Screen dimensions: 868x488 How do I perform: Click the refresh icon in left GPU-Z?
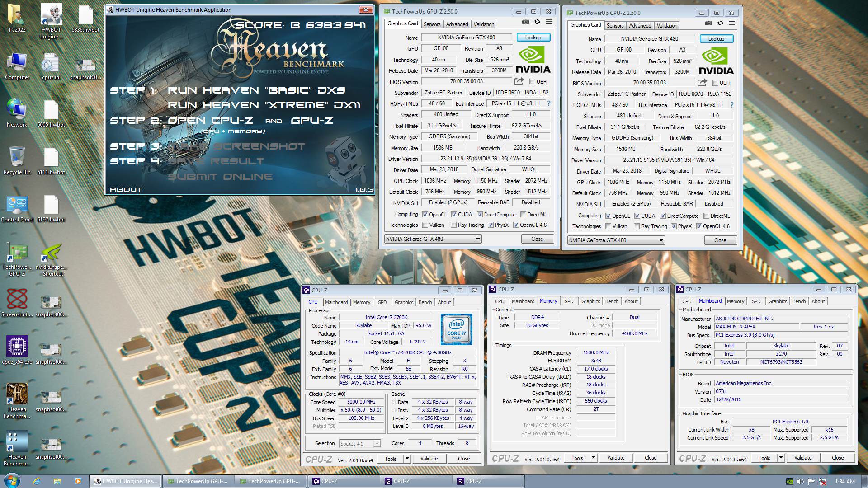click(537, 22)
